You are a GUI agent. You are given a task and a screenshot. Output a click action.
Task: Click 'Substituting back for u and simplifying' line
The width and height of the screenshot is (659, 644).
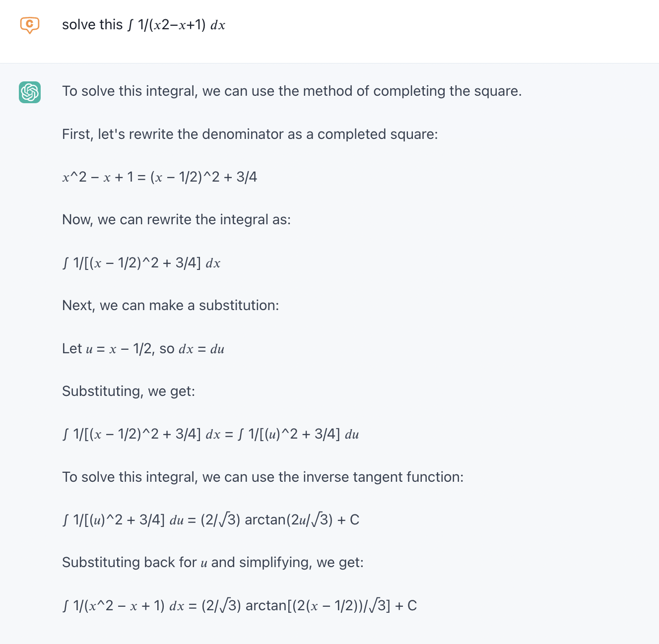(213, 563)
